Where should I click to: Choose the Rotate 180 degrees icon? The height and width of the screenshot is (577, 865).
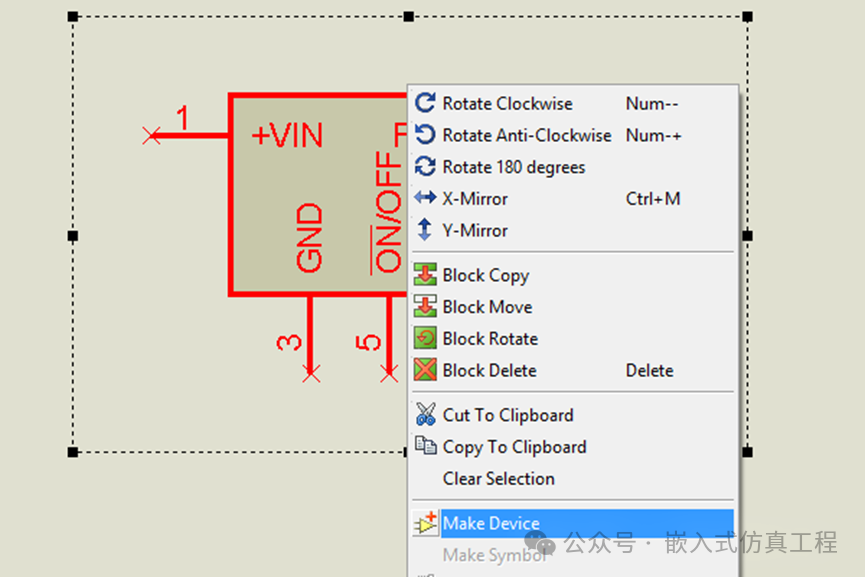click(425, 167)
